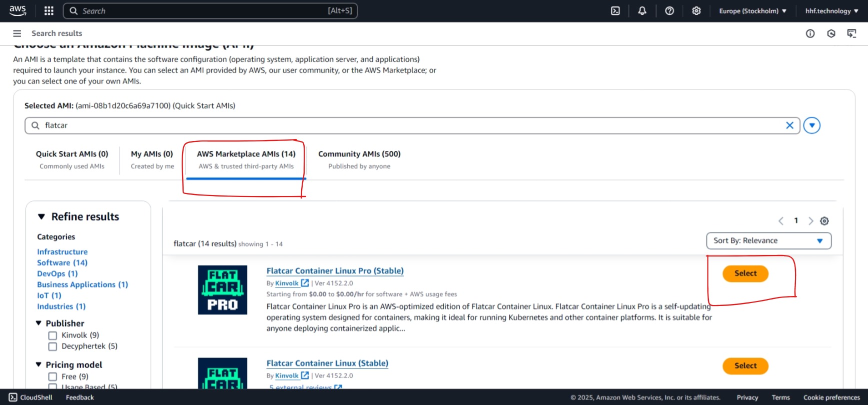Collapse the Publisher filter group
This screenshot has height=405, width=868.
tap(39, 323)
